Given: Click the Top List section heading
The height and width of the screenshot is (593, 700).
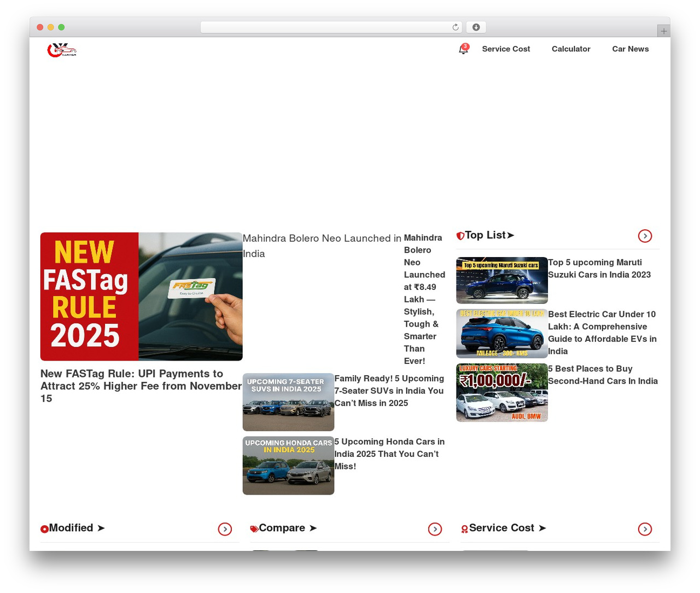Looking at the screenshot, I should (x=489, y=235).
